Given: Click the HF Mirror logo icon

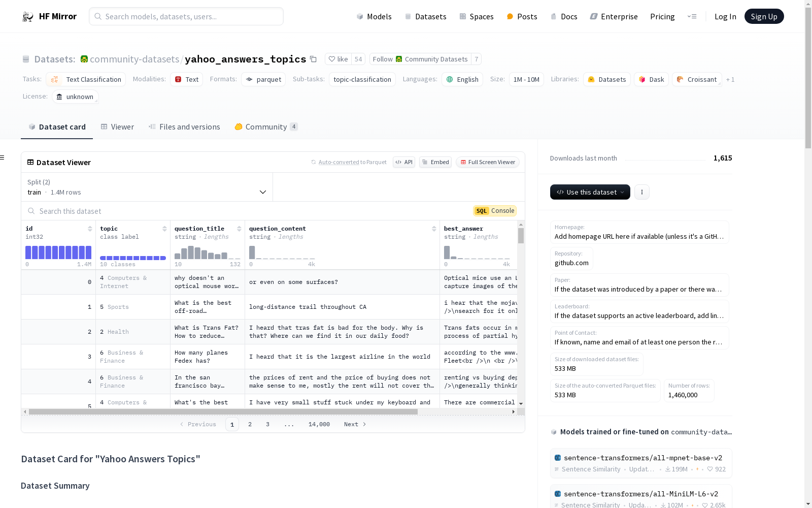Looking at the screenshot, I should [x=28, y=17].
